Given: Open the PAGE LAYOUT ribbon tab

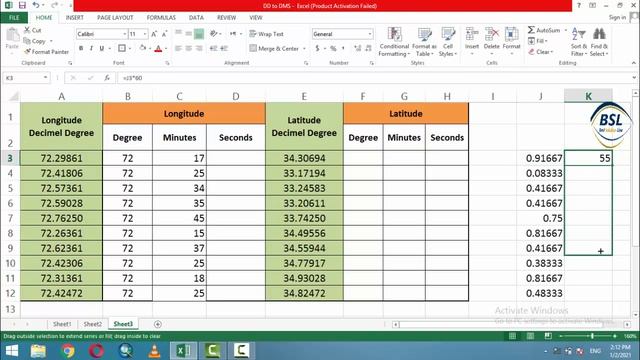Looking at the screenshot, I should tap(115, 18).
